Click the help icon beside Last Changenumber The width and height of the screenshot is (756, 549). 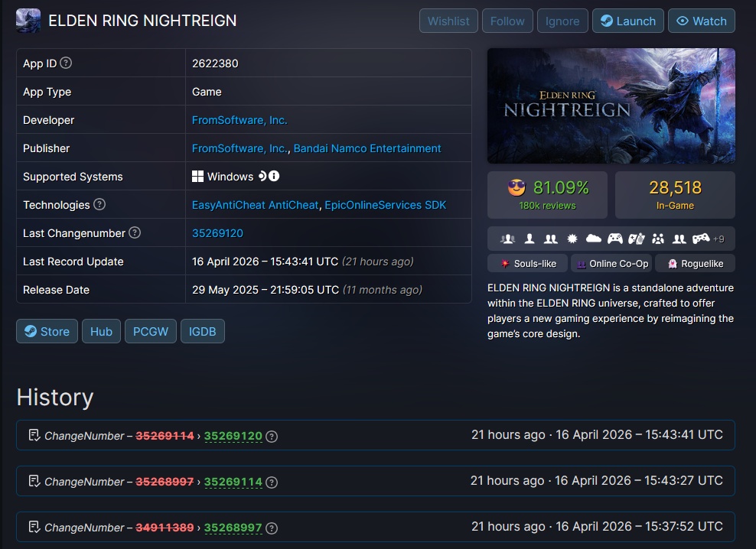pos(135,232)
